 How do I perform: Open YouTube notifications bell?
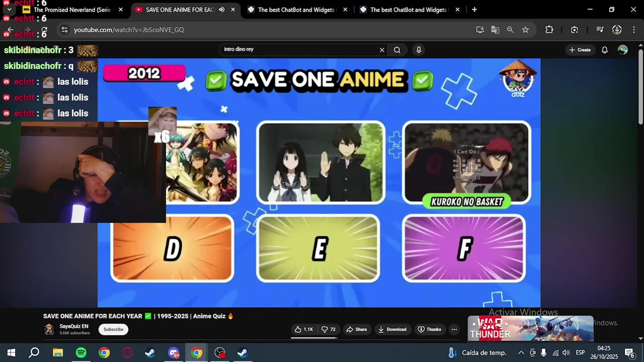click(x=605, y=50)
